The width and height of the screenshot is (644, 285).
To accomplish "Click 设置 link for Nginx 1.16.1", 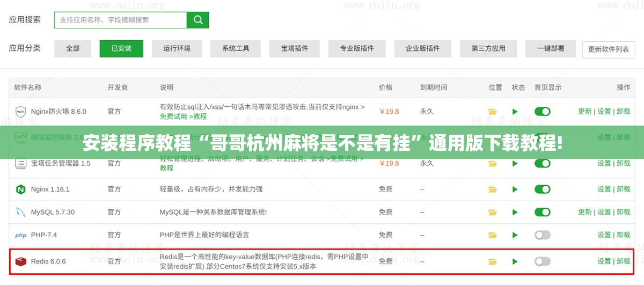I will click(604, 189).
